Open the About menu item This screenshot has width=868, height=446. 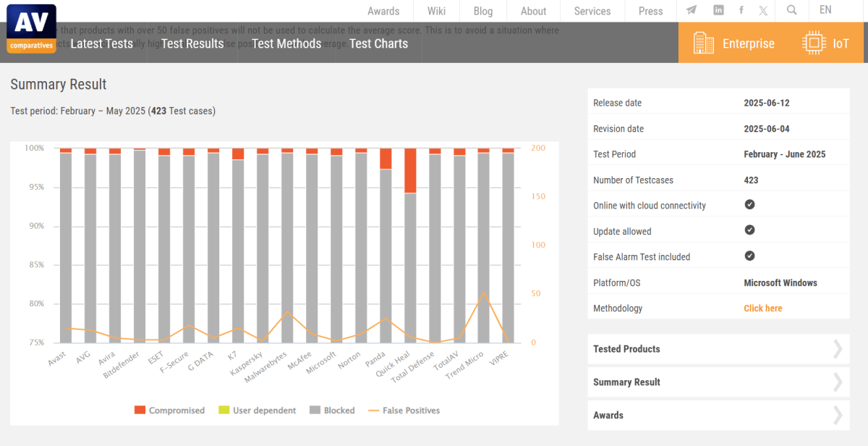coord(534,11)
